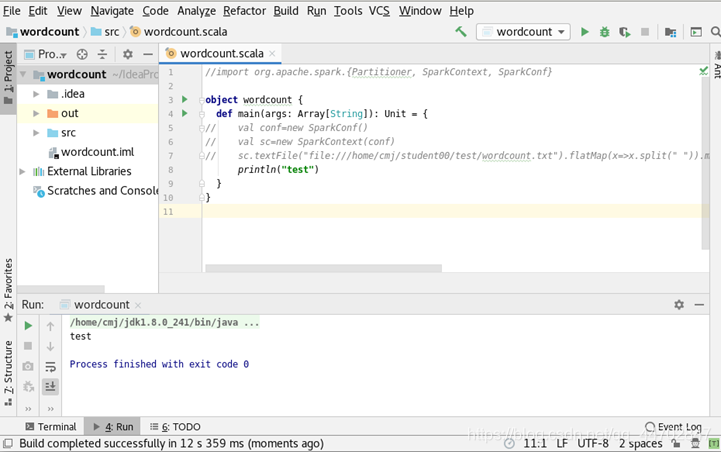Screen dimensions: 721x453
Task: Click 2 spaces indent setting
Action: pyautogui.click(x=641, y=443)
